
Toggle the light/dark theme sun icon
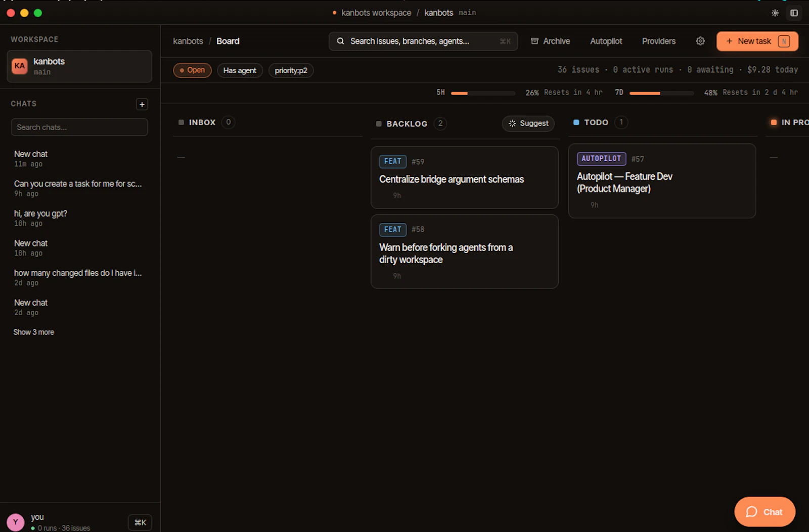775,13
